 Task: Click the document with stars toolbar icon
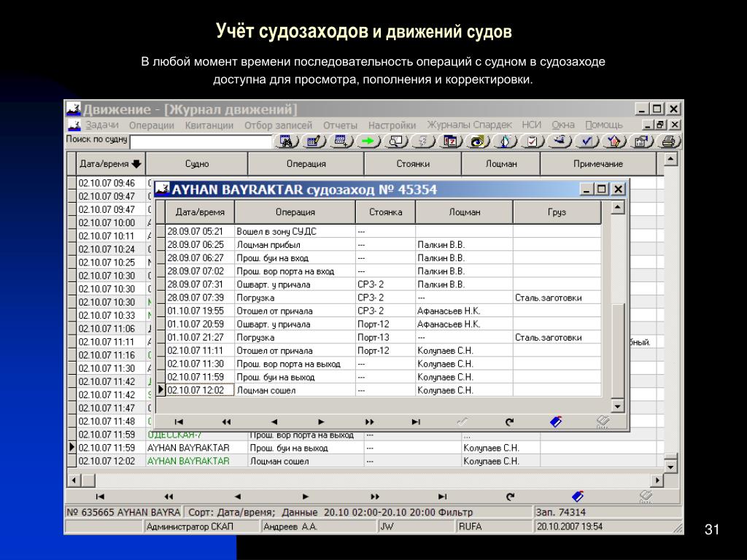(614, 141)
